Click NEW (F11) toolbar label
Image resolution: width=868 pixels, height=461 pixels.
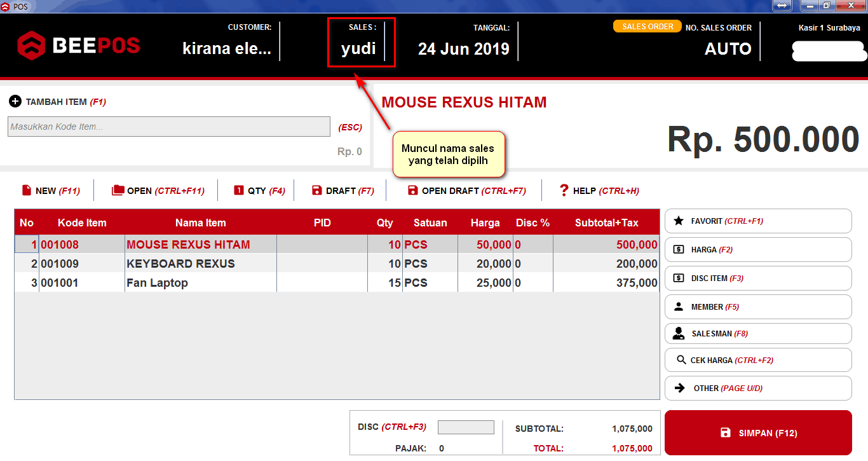click(x=58, y=191)
